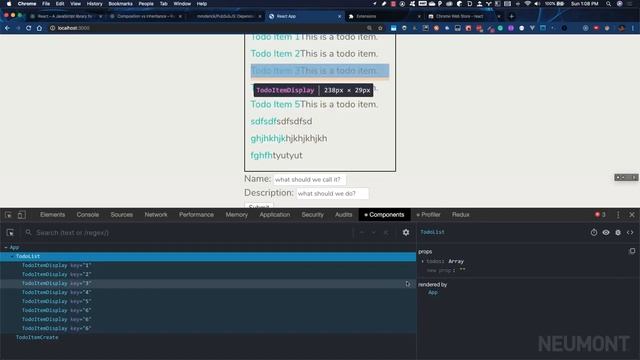The image size is (640, 360).
Task: Switch to the Redux tab
Action: click(x=461, y=215)
